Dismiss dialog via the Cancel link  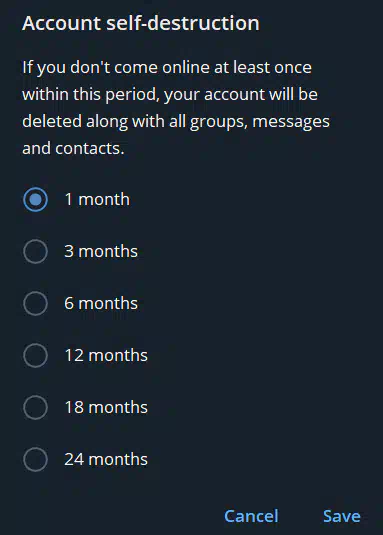point(251,516)
